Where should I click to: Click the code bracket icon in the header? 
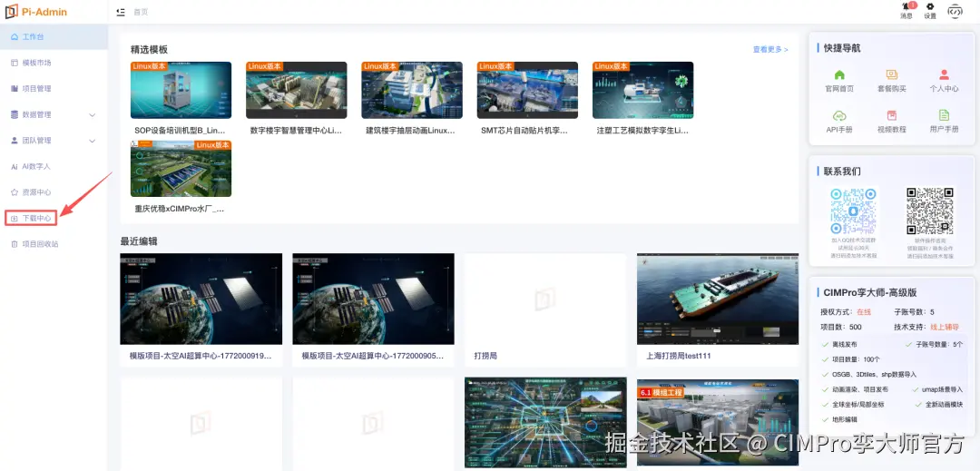pyautogui.click(x=955, y=11)
